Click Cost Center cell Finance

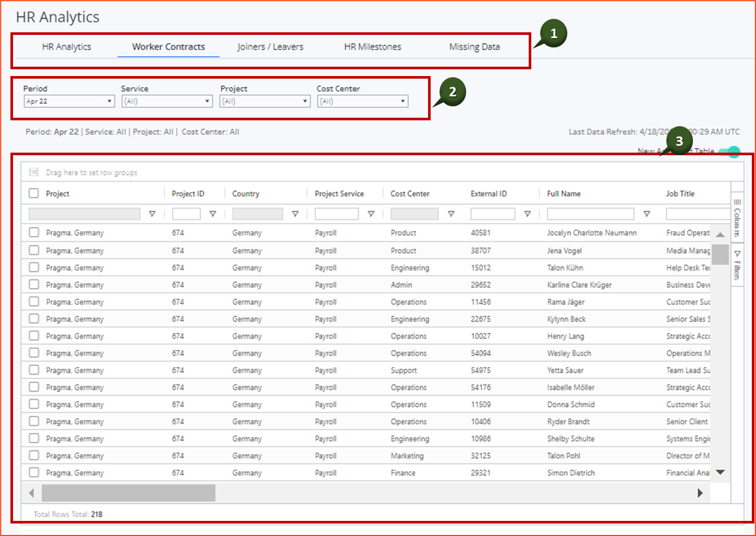point(403,473)
